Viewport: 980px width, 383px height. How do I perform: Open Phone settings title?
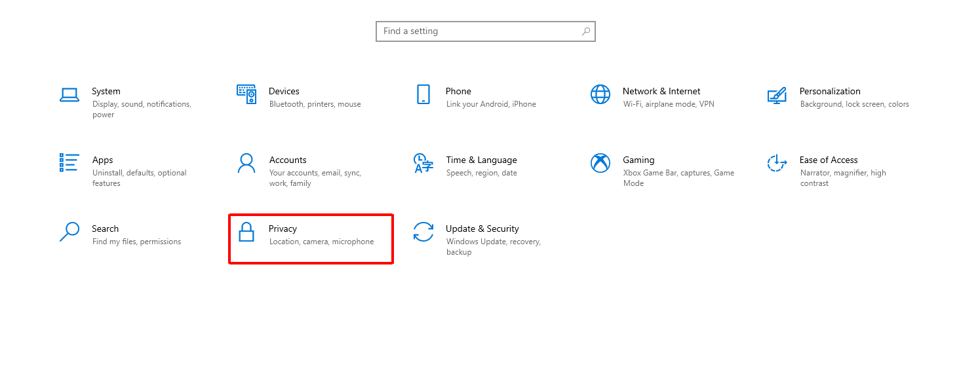(458, 91)
